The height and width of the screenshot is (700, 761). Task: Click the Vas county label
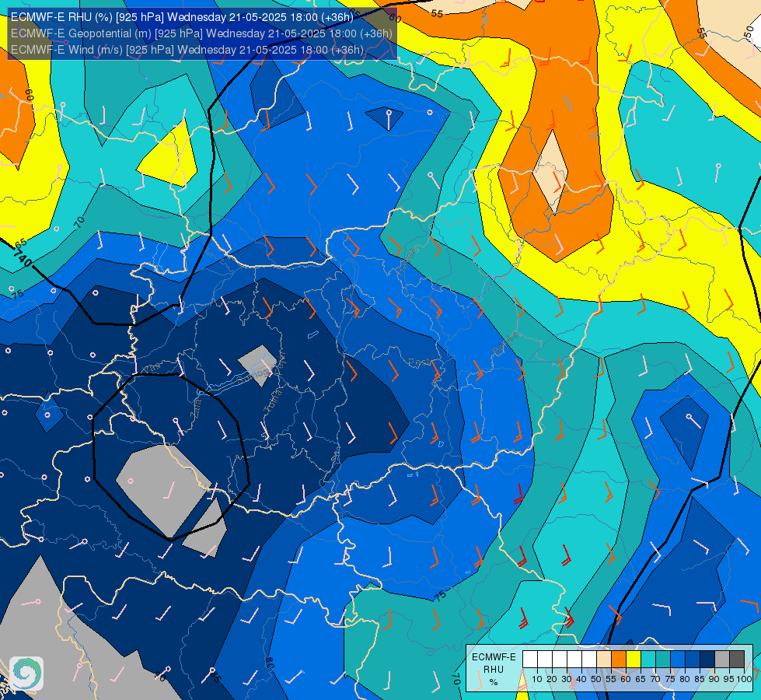tap(151, 369)
